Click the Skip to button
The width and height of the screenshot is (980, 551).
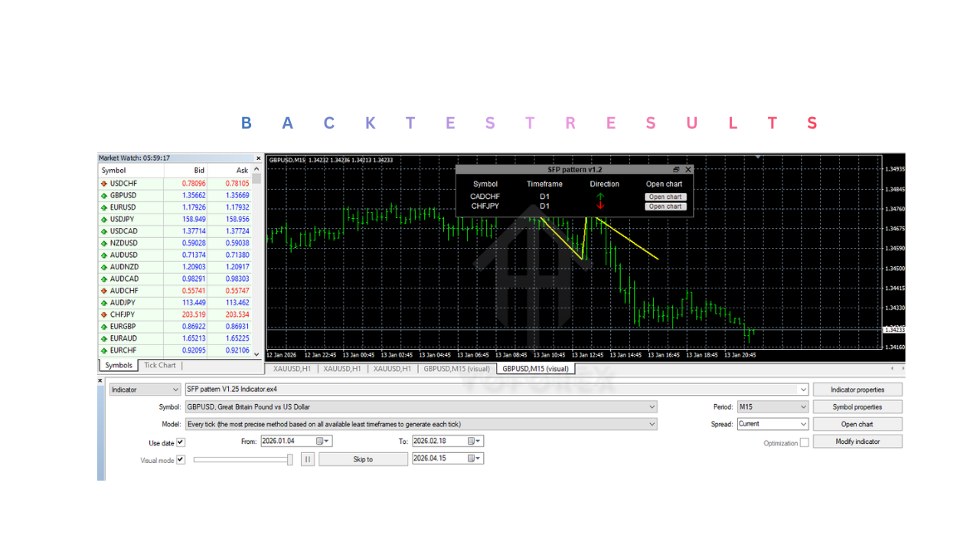tap(363, 458)
